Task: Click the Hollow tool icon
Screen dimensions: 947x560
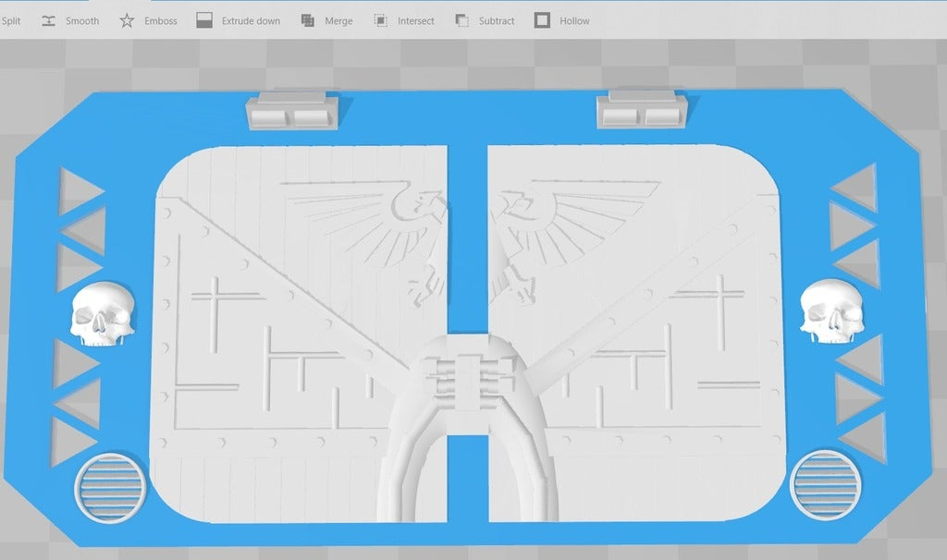Action: [x=541, y=19]
